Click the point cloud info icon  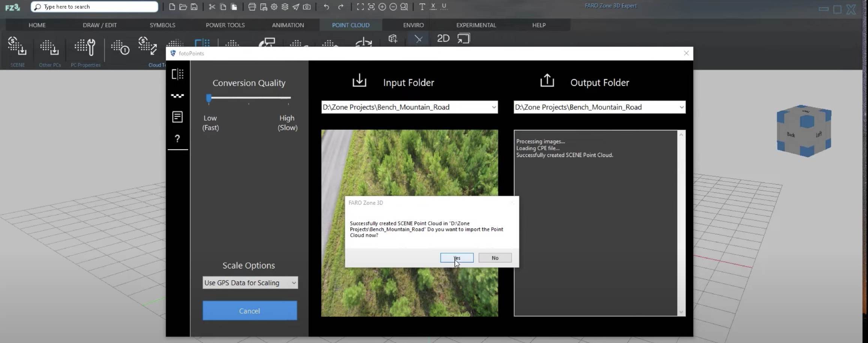point(120,47)
